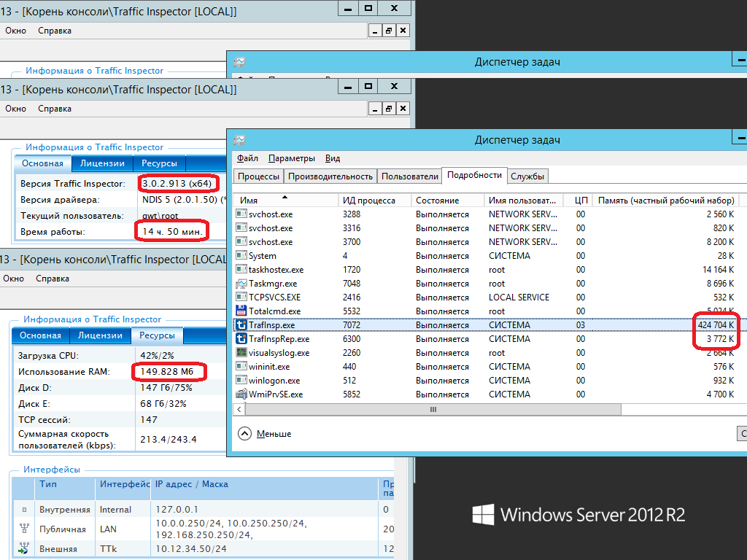747x560 pixels.
Task: Click the wininit.exe process icon
Action: click(241, 367)
